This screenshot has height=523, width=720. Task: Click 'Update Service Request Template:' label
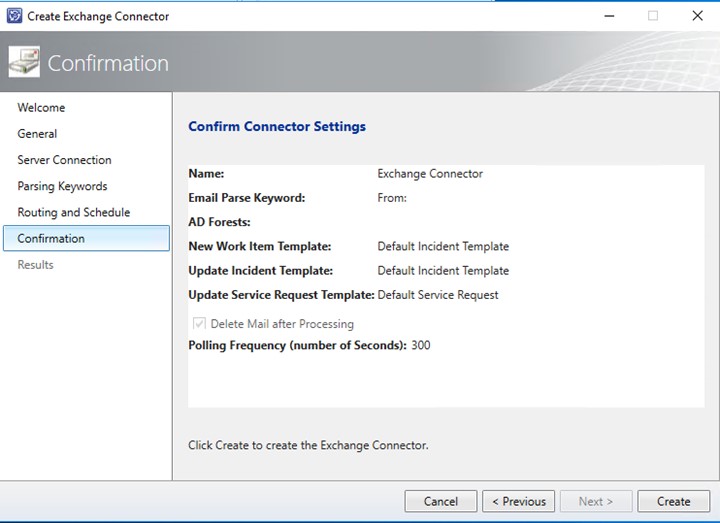(281, 295)
